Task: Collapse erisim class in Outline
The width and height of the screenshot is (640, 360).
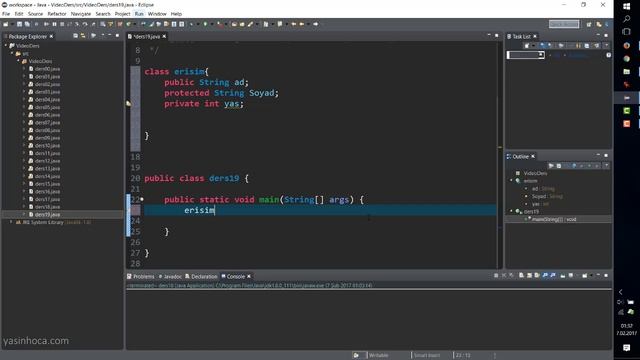Action: coord(511,181)
